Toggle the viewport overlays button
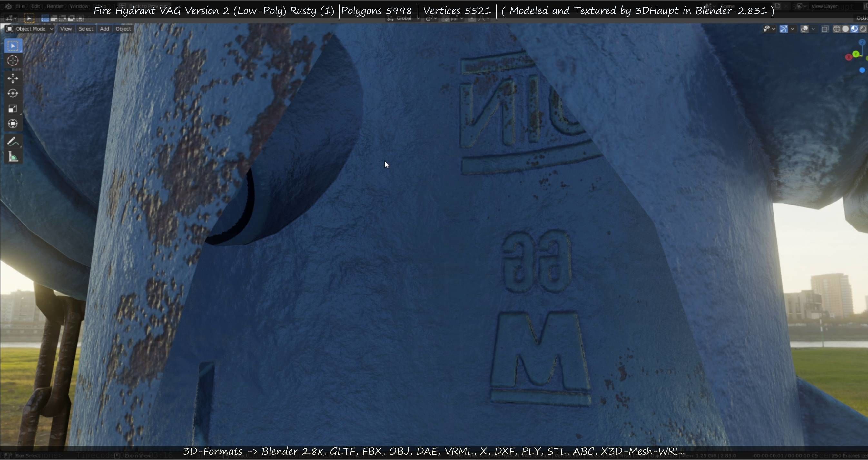The height and width of the screenshot is (460, 868). [x=804, y=29]
